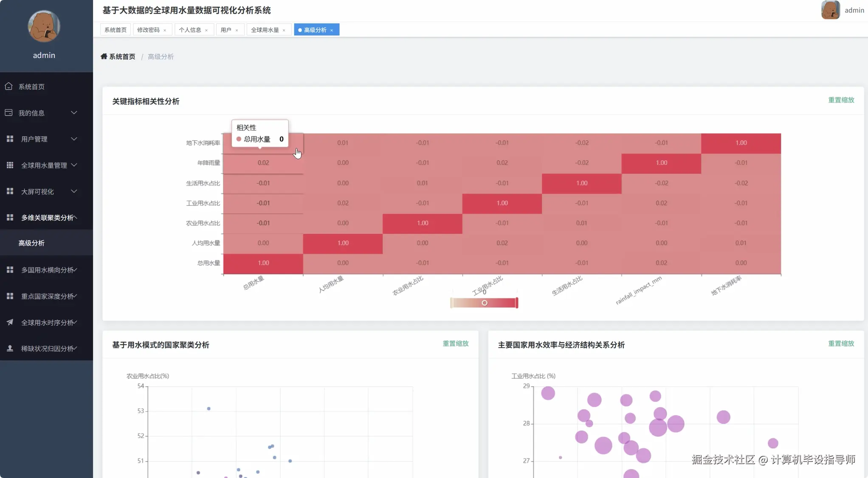868x478 pixels.
Task: Click the paper plane icon beside 全球用水时序分析
Action: click(x=10, y=322)
